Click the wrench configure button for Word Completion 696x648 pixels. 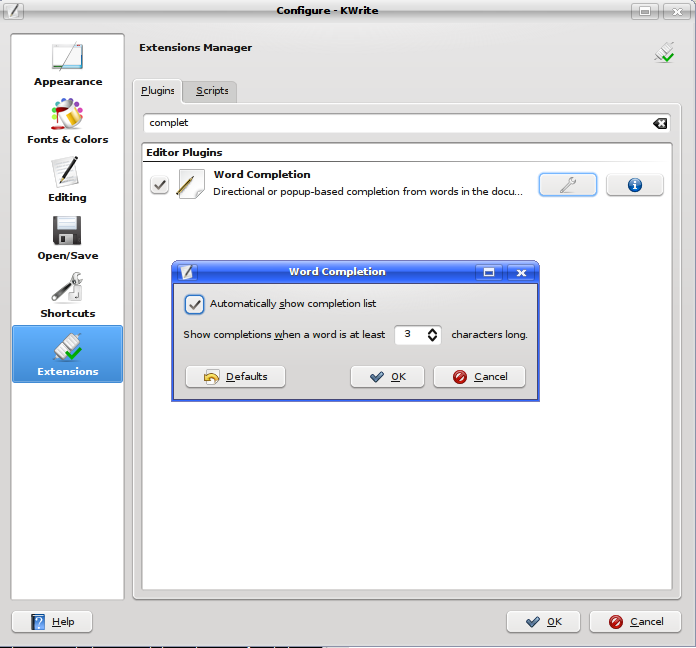(568, 185)
